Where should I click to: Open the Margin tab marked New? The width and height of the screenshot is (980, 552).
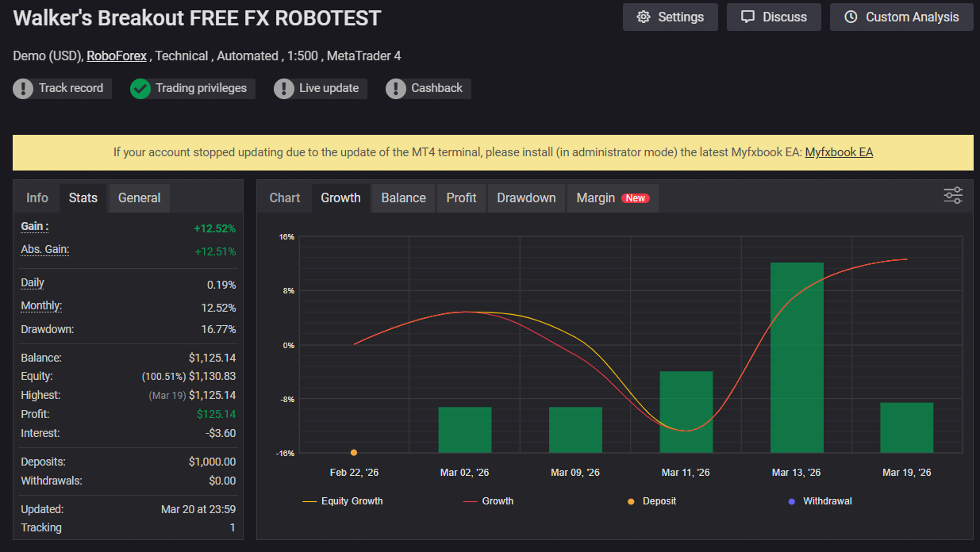612,198
